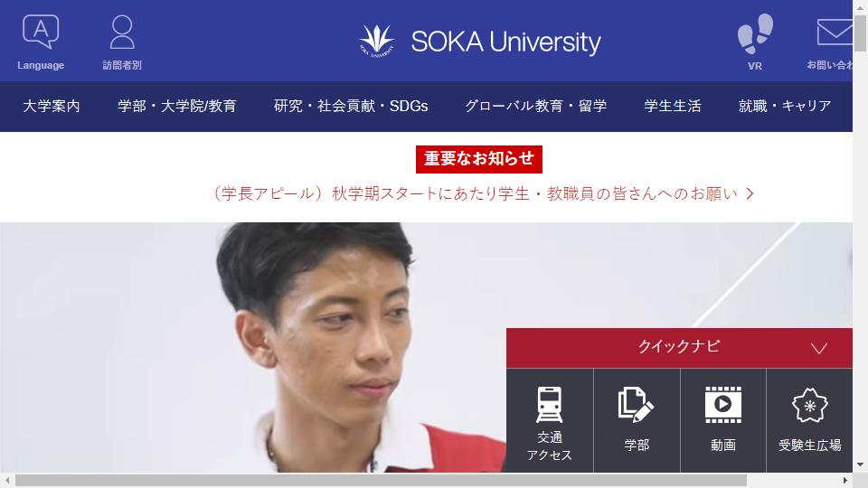Click the SOKA University logo emblem
The image size is (868, 488).
coord(376,42)
